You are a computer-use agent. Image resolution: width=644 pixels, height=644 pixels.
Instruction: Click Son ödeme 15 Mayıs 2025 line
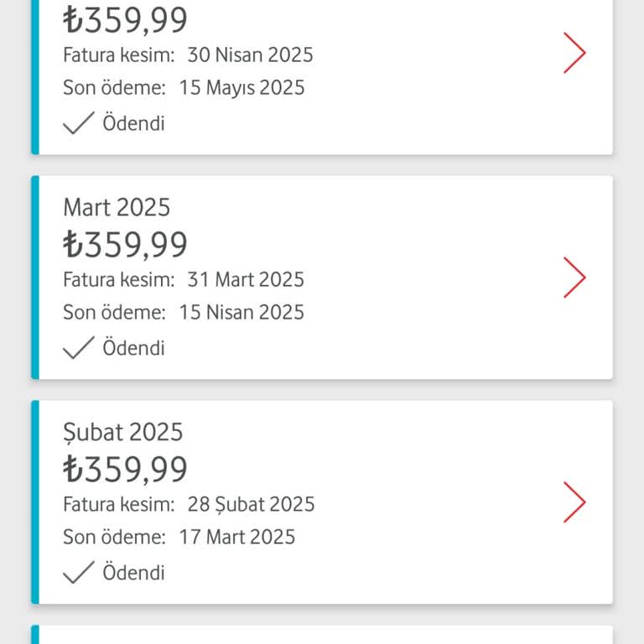pos(184,88)
